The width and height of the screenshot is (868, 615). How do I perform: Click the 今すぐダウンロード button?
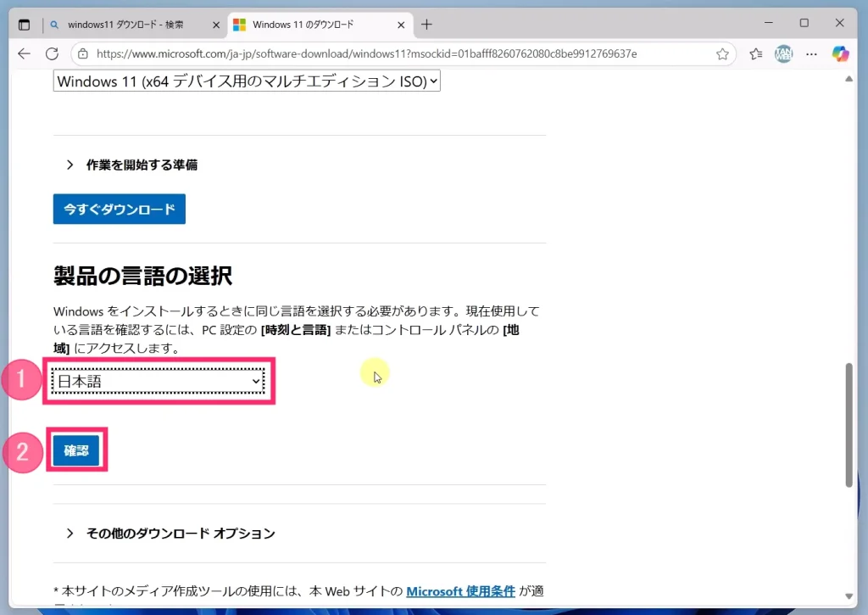point(119,209)
